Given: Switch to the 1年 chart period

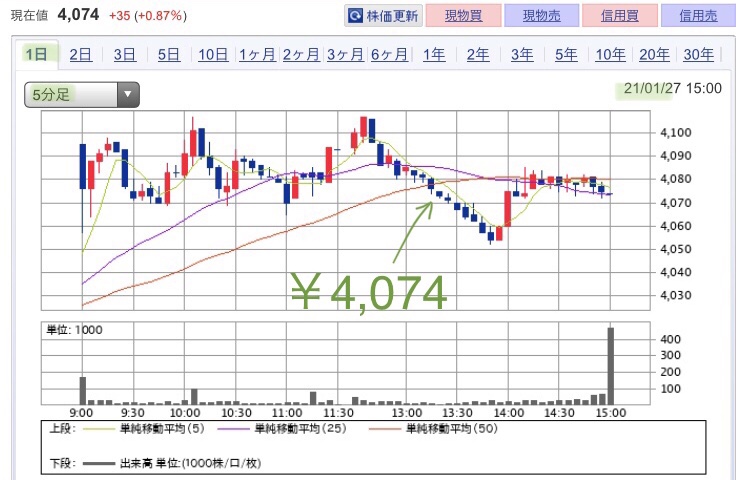Looking at the screenshot, I should 434,55.
